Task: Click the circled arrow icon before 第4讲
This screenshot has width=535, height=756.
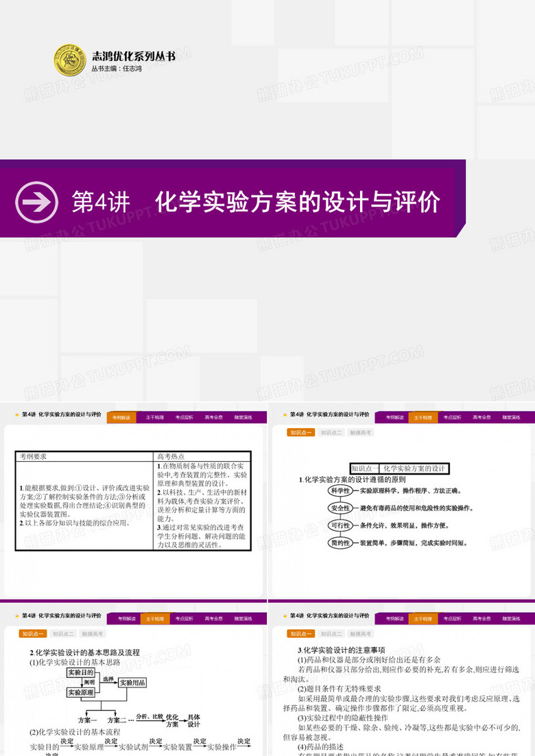Action: tap(36, 202)
